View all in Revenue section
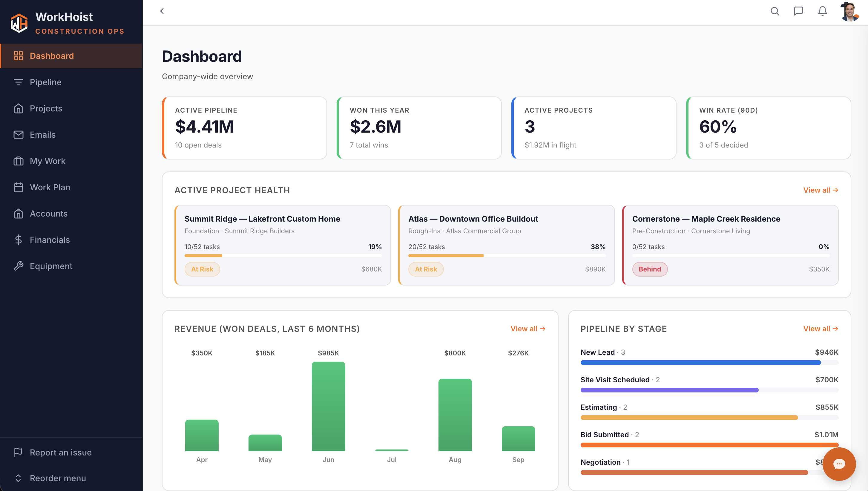 (528, 329)
